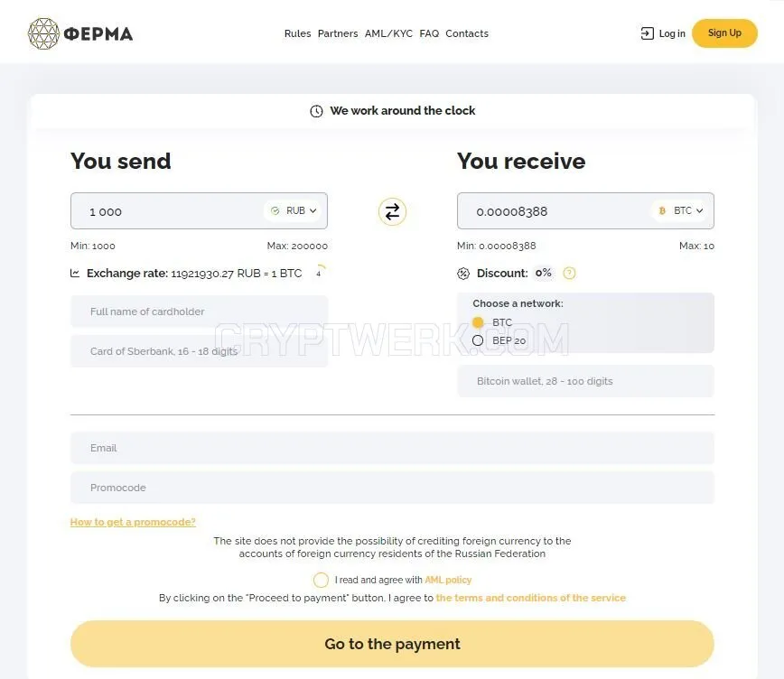Go to the FAQ menu item
The width and height of the screenshot is (784, 679).
click(429, 33)
